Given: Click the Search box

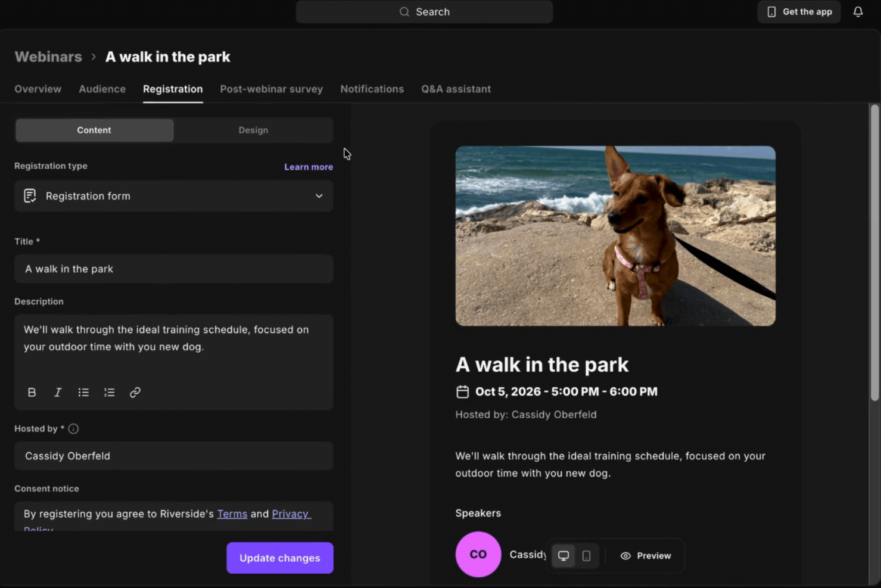Looking at the screenshot, I should click(x=425, y=12).
